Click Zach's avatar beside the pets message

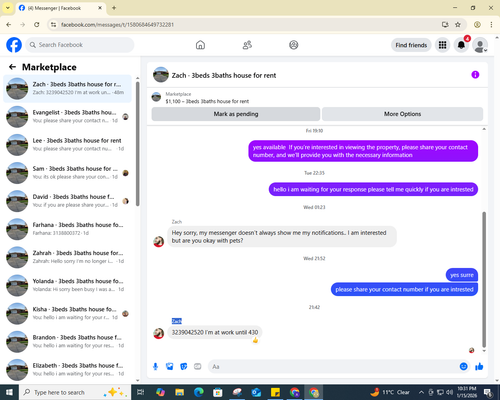click(x=159, y=241)
